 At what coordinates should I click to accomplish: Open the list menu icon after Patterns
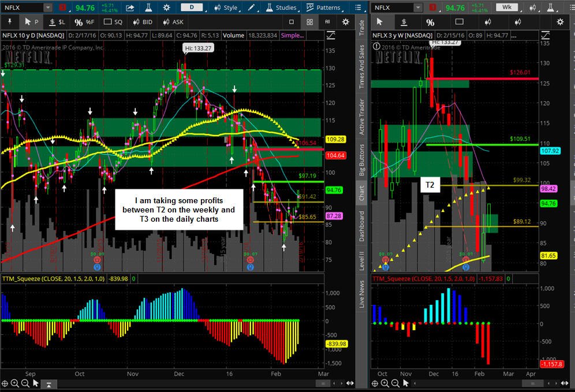(358, 8)
